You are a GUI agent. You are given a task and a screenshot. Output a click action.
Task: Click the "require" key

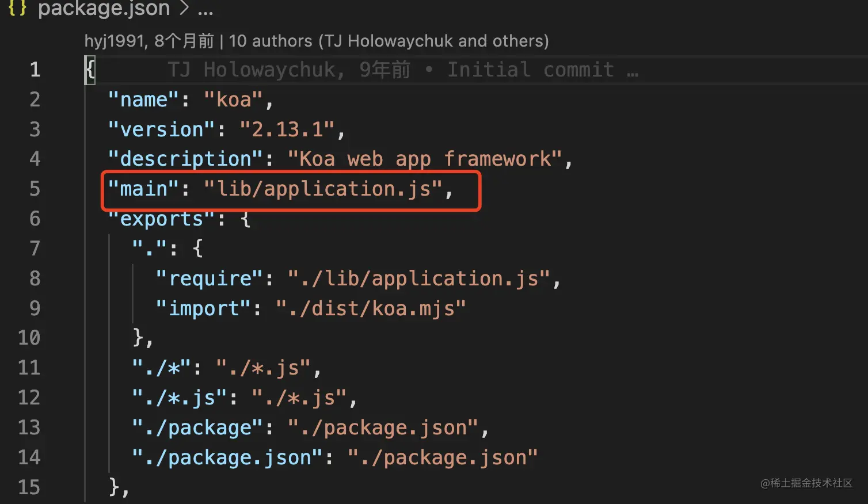[210, 278]
